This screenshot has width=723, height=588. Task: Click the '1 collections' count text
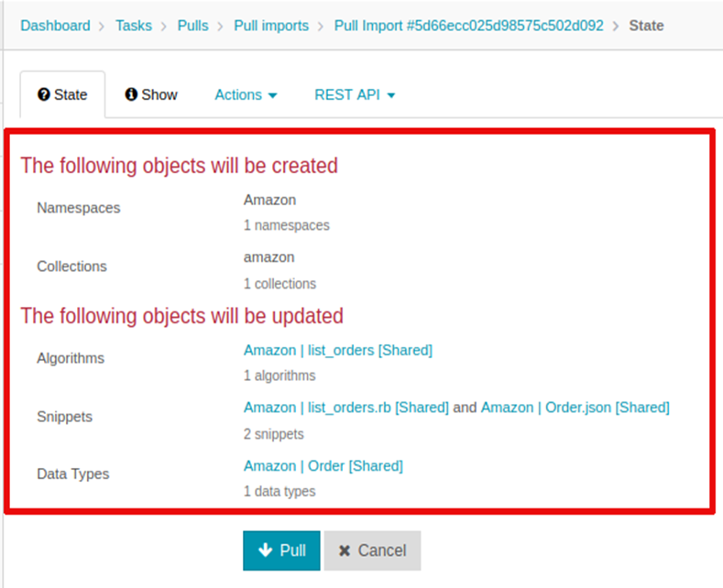(x=279, y=284)
